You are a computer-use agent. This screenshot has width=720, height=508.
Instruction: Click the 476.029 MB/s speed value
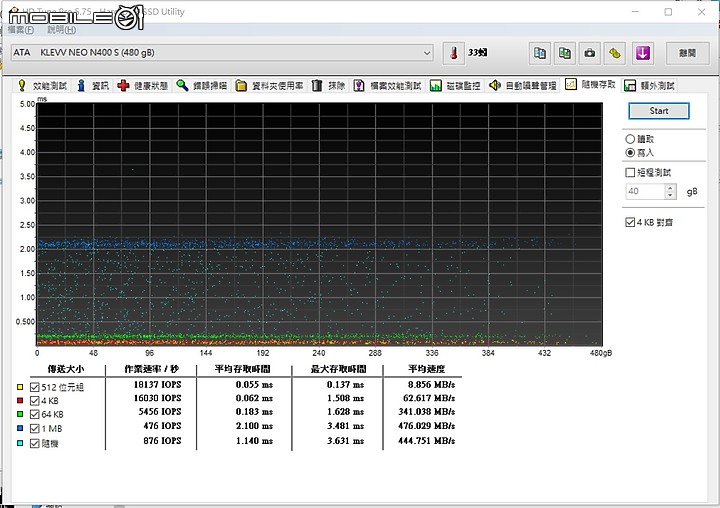tap(427, 426)
